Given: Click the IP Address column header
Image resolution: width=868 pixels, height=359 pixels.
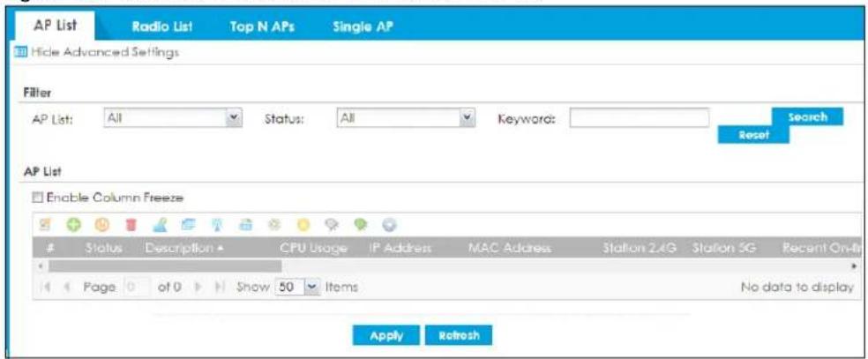Looking at the screenshot, I should click(x=400, y=249).
